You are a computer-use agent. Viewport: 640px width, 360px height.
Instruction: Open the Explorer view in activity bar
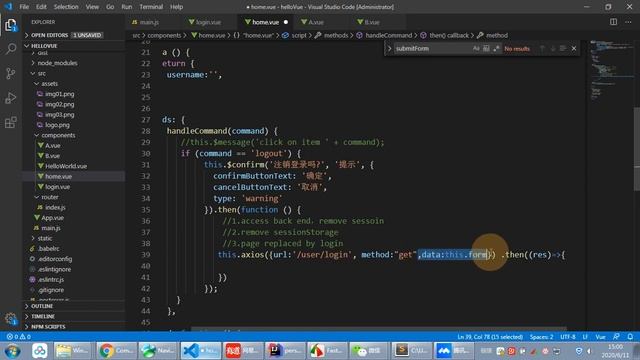click(x=11, y=25)
